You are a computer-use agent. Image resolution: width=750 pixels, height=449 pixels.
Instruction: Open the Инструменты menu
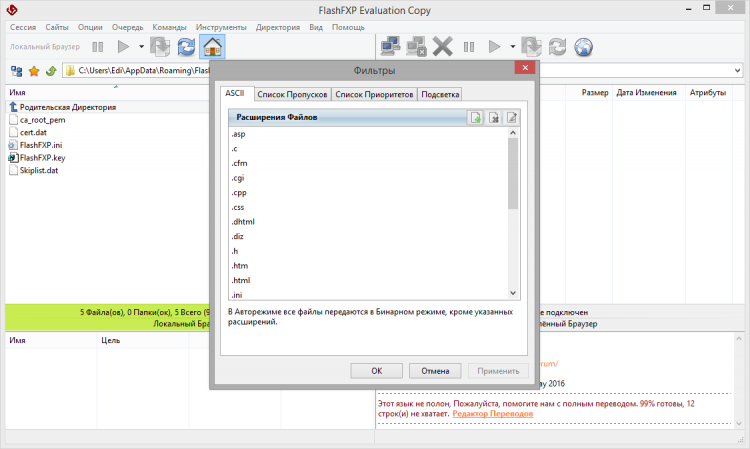[221, 27]
